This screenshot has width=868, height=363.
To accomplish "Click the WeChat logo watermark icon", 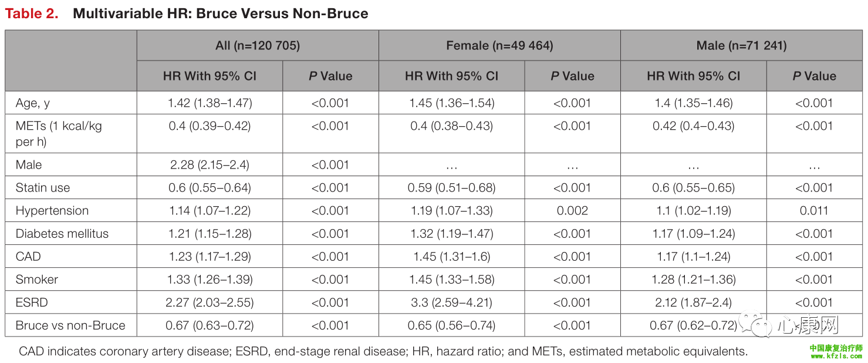I will [x=754, y=325].
